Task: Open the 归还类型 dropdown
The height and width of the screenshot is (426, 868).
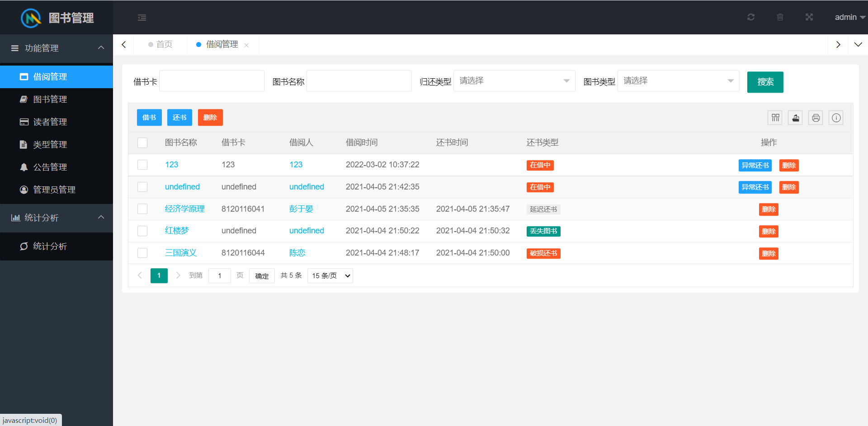Action: click(x=514, y=81)
